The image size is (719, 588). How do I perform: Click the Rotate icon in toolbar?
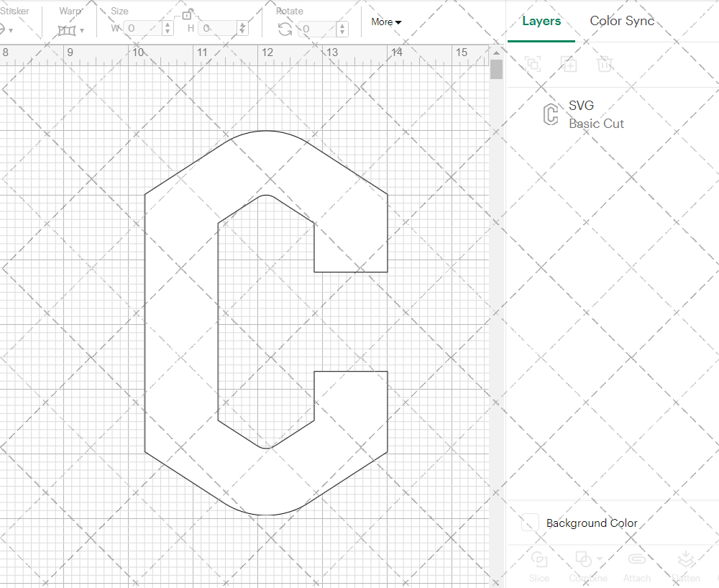click(285, 29)
